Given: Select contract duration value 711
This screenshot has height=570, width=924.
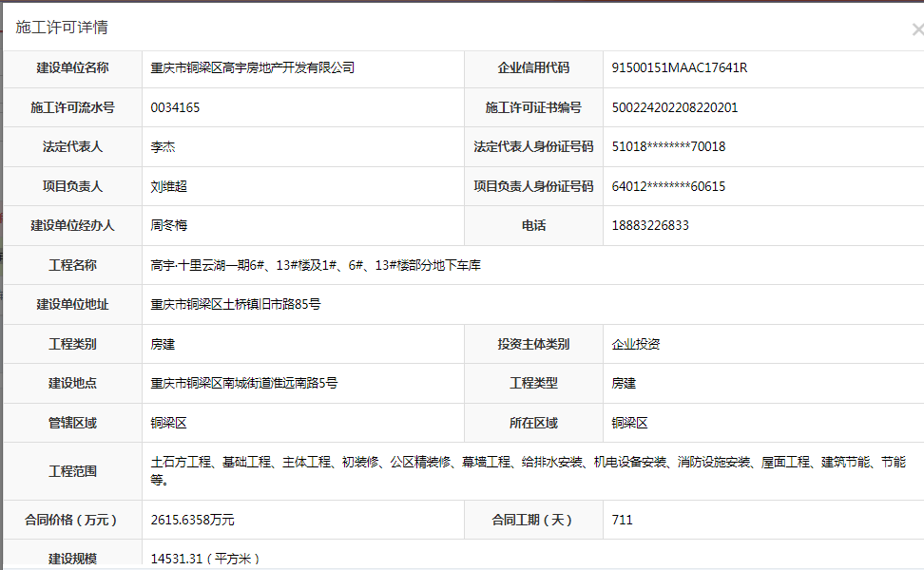Looking at the screenshot, I should point(623,521).
